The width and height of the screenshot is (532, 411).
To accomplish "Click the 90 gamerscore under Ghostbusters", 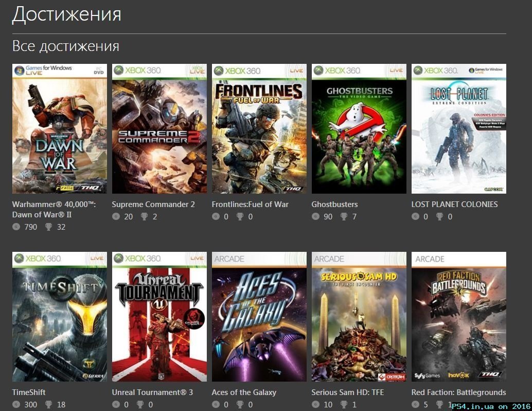I will point(328,216).
